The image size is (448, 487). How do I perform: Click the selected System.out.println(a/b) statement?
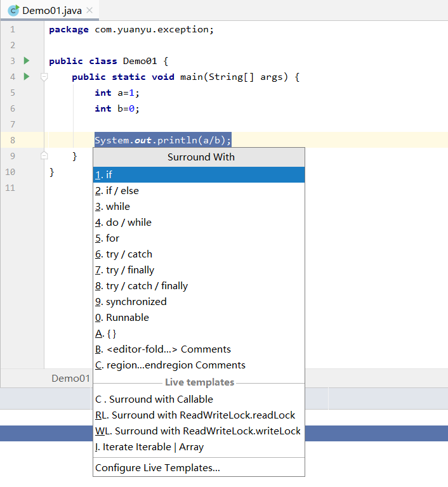[163, 140]
